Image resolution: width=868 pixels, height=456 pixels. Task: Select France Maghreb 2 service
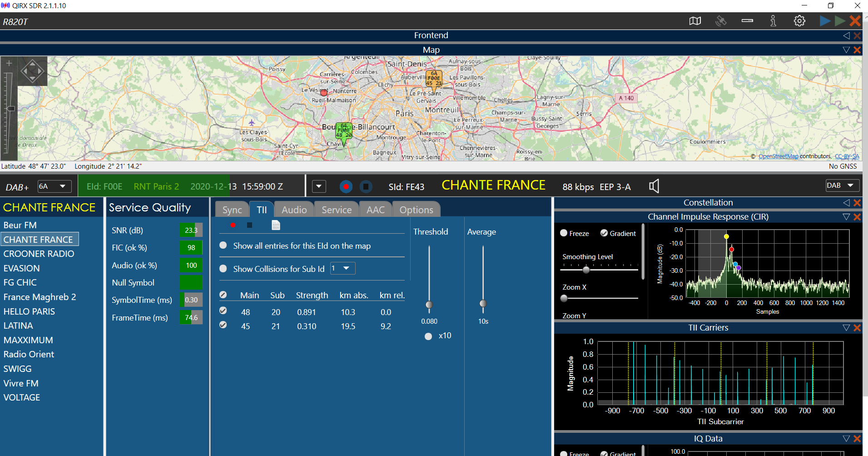coord(40,297)
